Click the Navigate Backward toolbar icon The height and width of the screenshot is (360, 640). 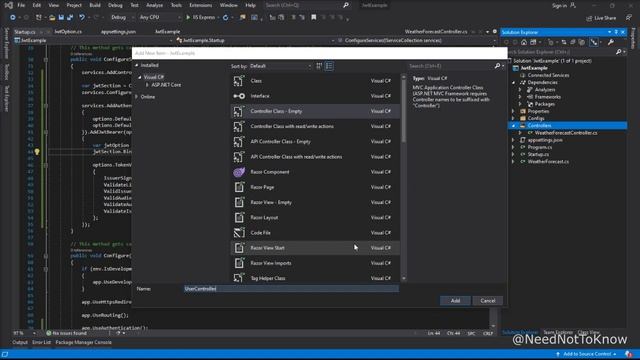click(13, 18)
